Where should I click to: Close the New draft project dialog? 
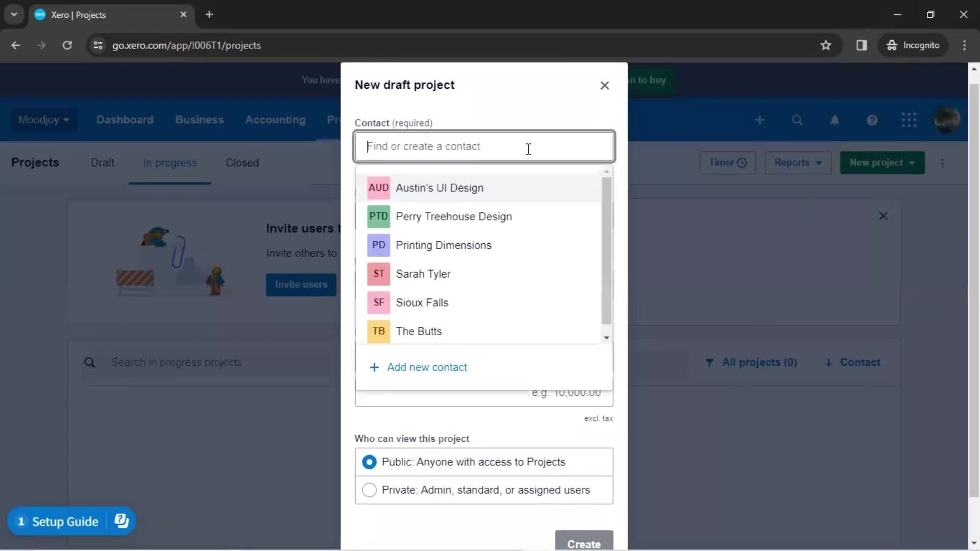tap(604, 85)
